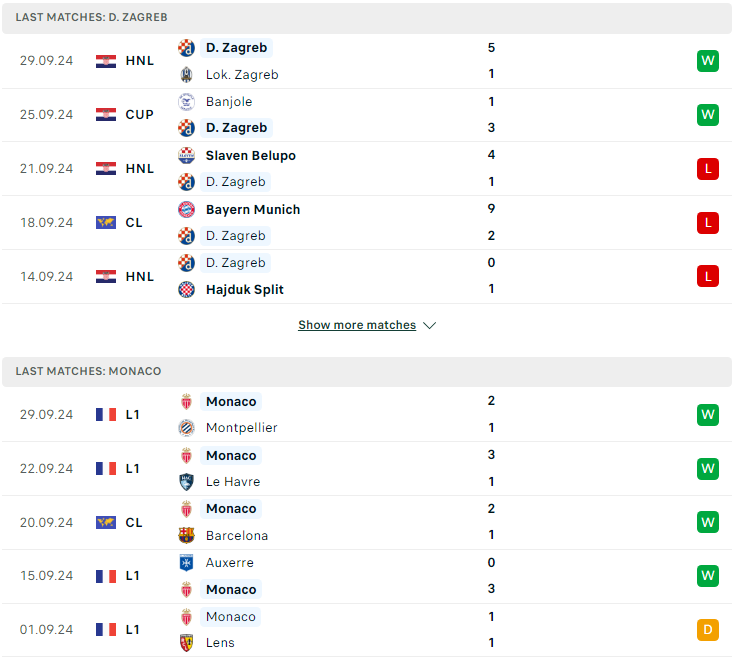Click the Lens club crest icon

click(186, 643)
